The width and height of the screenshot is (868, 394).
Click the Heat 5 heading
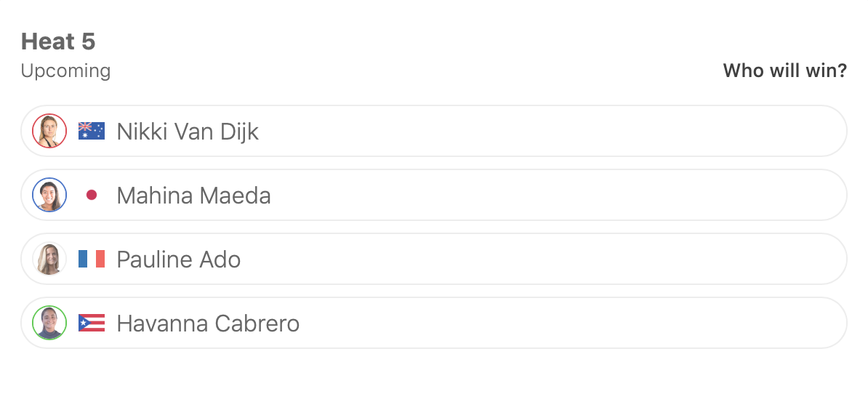tap(58, 41)
